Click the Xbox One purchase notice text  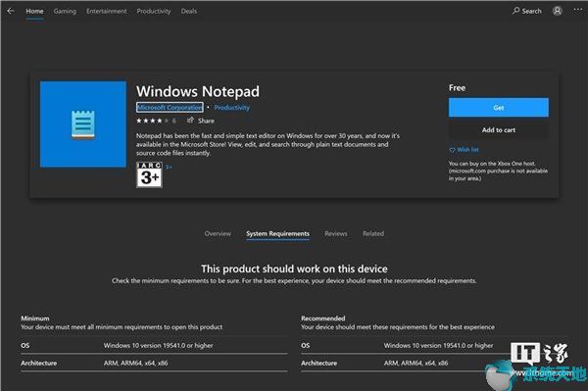[498, 171]
